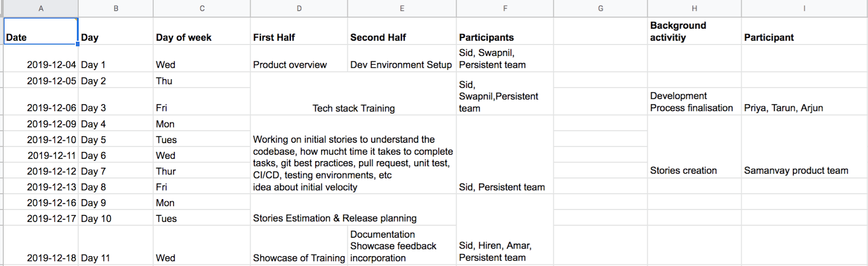The image size is (868, 266).
Task: Select the Sid, Hiren, Amar participants cell
Action: 505,229
